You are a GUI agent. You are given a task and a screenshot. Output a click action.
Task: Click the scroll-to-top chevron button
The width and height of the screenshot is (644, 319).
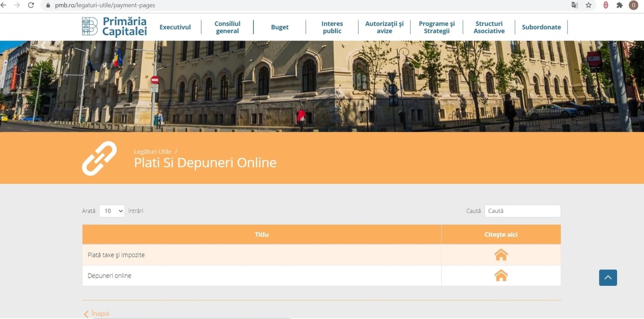coord(608,278)
